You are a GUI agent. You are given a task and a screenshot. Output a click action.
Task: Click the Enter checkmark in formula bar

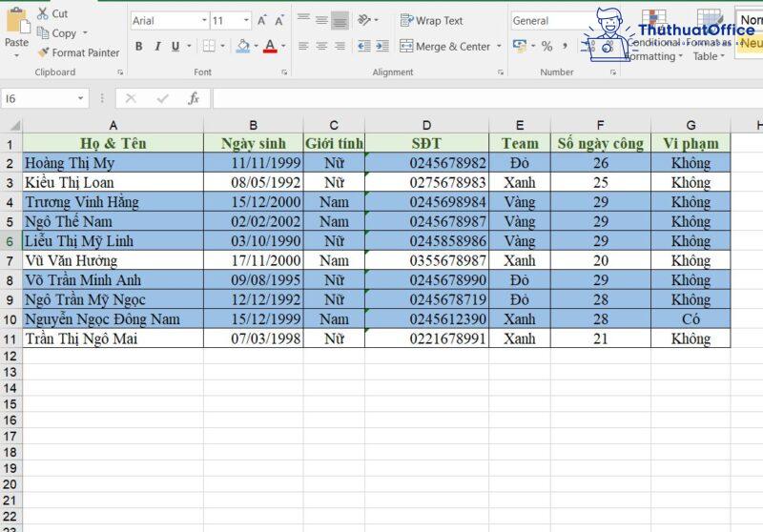162,99
